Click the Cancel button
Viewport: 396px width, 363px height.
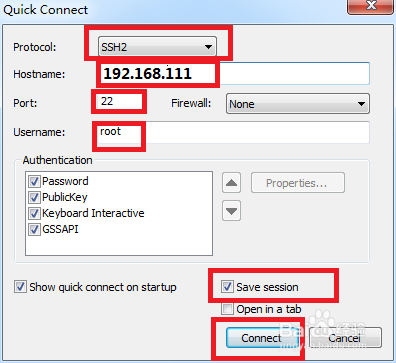tap(345, 338)
